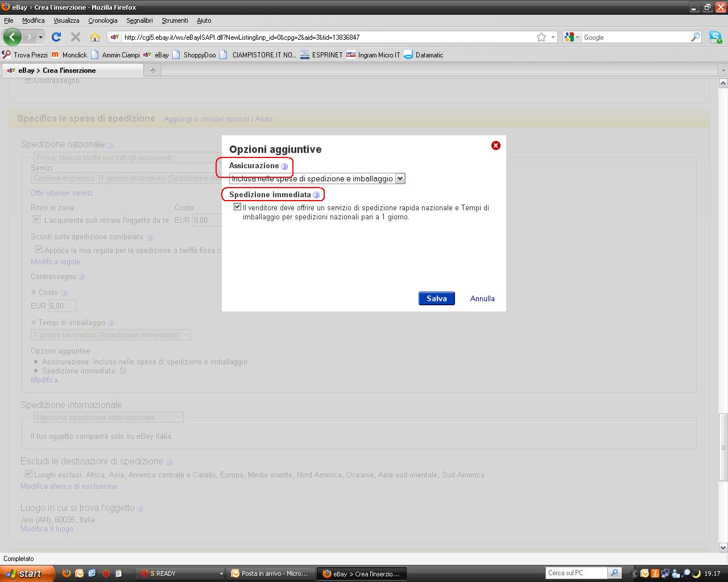Open help icon beside Escludi le destinazioni di spedizione
Viewport: 728px width, 582px height.
[x=169, y=462]
